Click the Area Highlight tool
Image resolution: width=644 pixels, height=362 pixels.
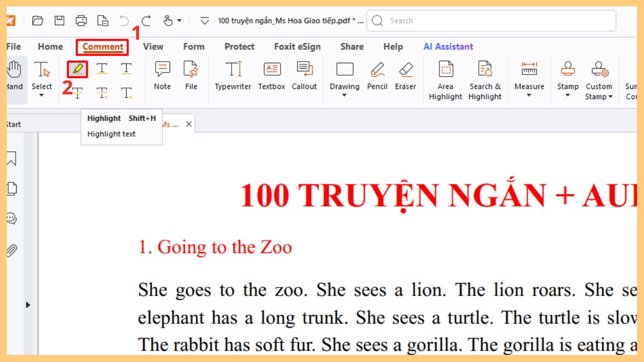pyautogui.click(x=445, y=80)
